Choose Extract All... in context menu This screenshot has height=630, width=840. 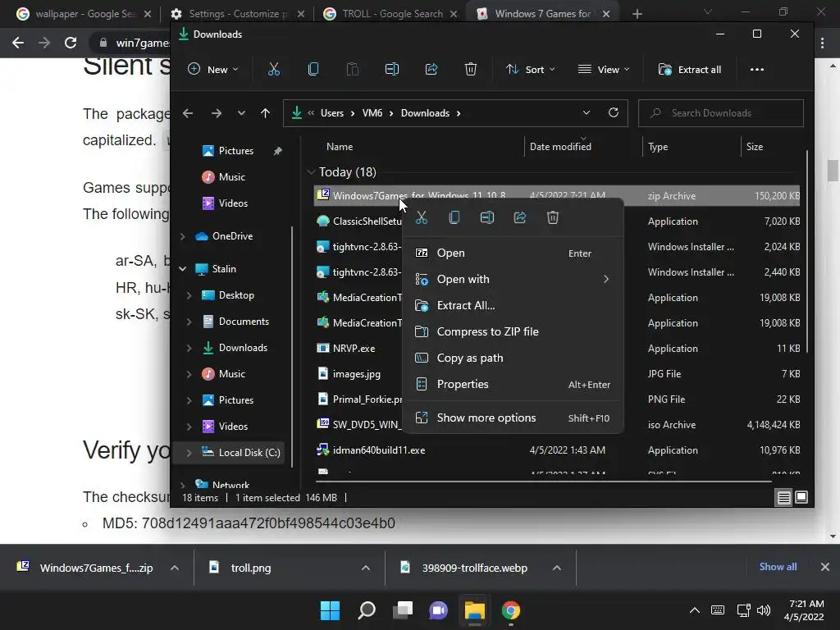[514, 305]
